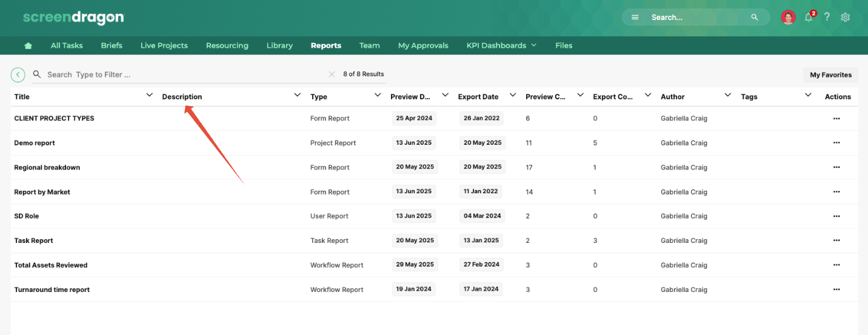This screenshot has height=335, width=868.
Task: Click the filter search magnifier icon
Action: tap(37, 75)
